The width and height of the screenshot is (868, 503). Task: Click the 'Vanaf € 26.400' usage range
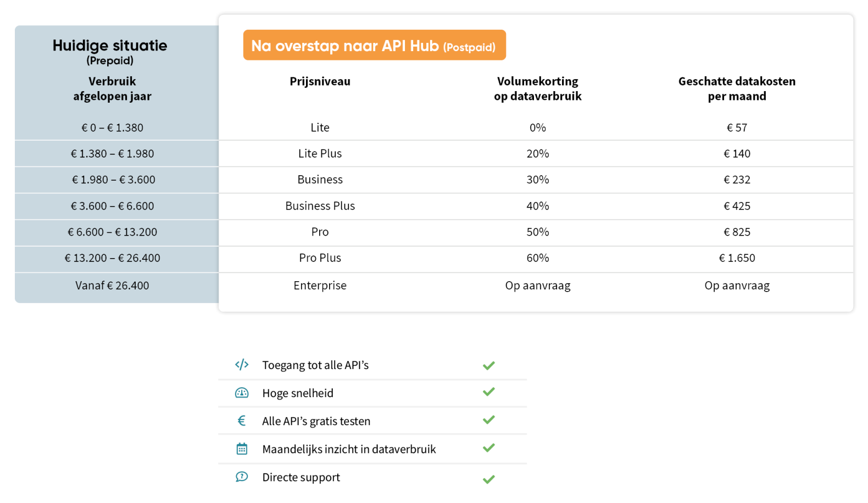coord(112,286)
